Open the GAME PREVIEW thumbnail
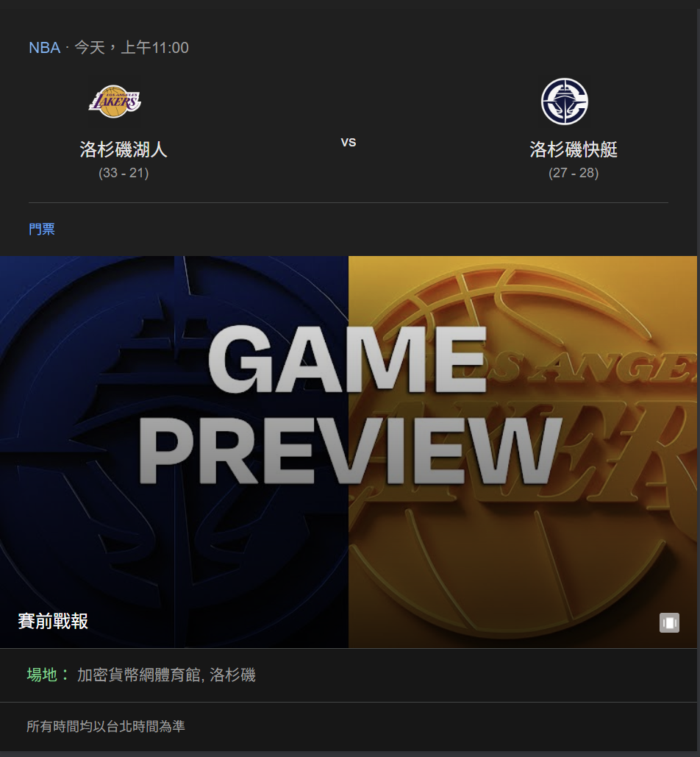The height and width of the screenshot is (757, 700). click(x=349, y=452)
